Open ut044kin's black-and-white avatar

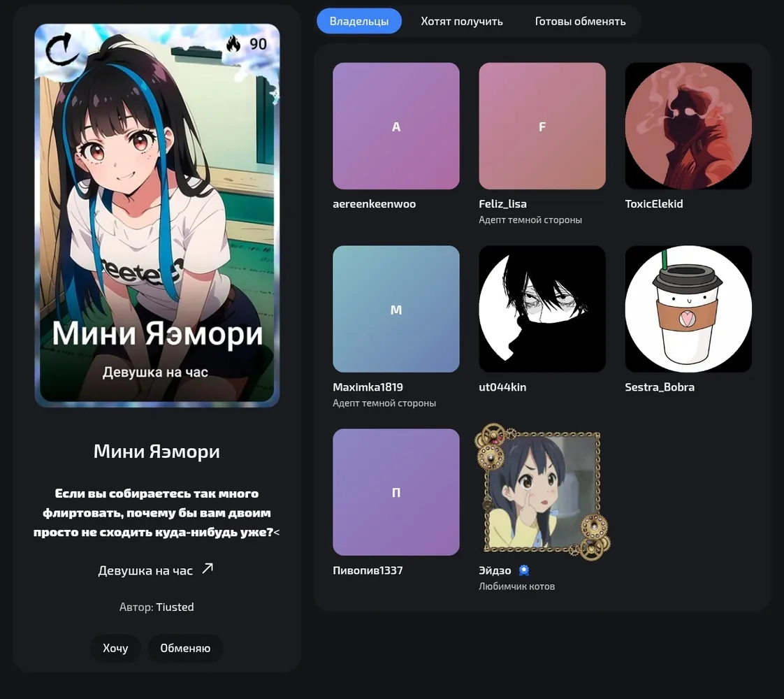click(x=542, y=309)
